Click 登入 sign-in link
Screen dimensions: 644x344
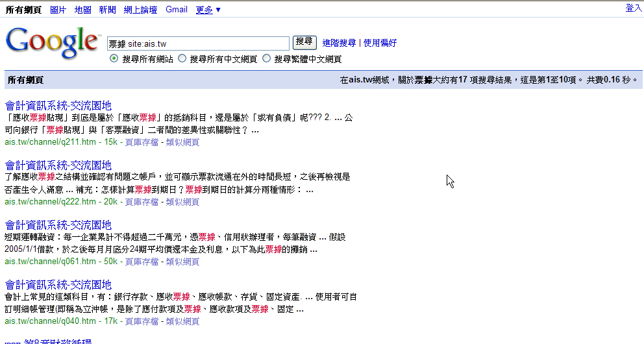(x=634, y=8)
